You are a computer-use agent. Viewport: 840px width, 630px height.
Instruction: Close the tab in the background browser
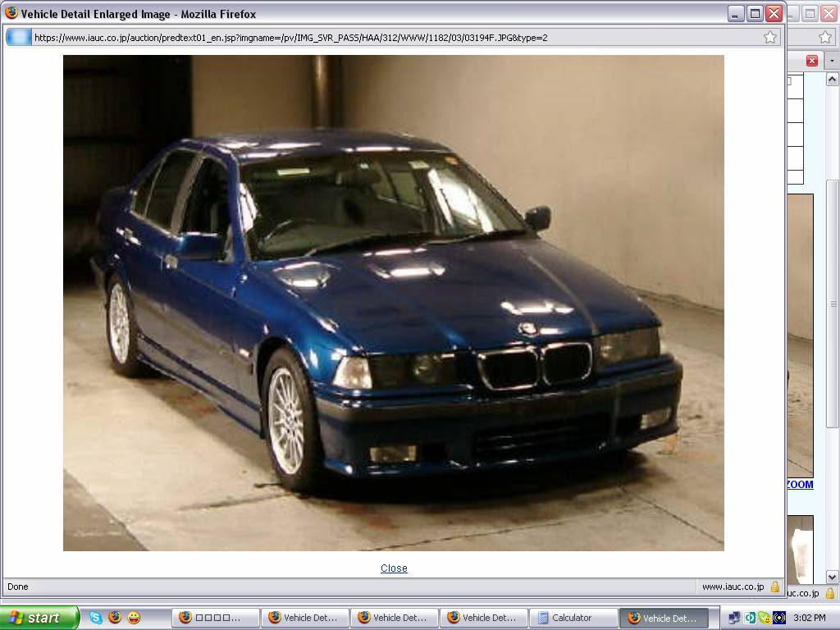pos(811,61)
